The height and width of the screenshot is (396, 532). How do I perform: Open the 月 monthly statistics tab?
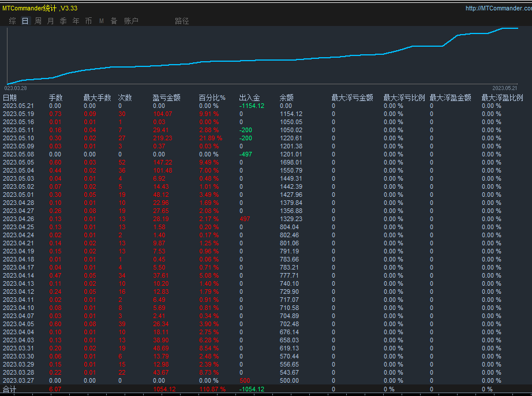pos(51,21)
